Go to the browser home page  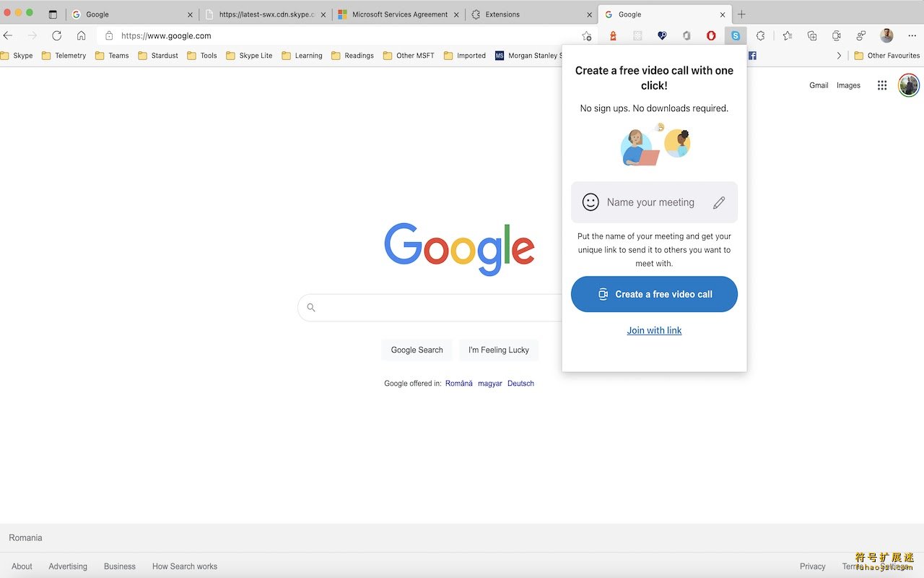(81, 35)
